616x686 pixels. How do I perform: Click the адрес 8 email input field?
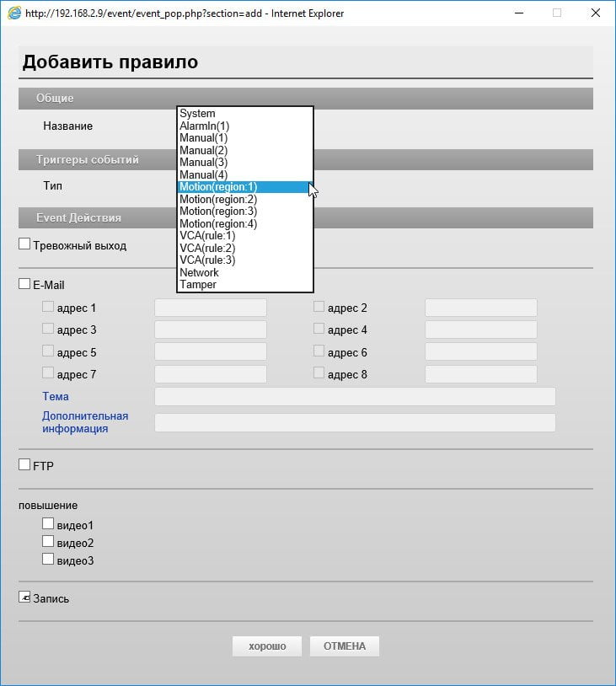(481, 374)
